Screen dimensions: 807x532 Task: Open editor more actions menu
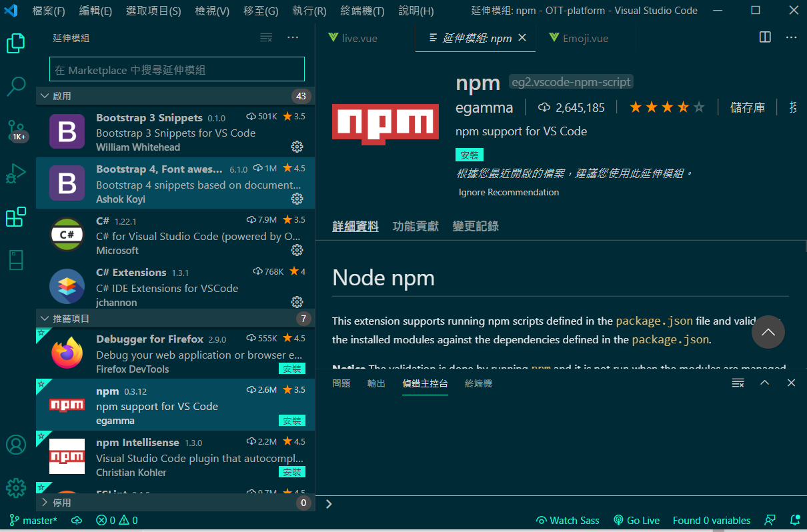coord(791,38)
